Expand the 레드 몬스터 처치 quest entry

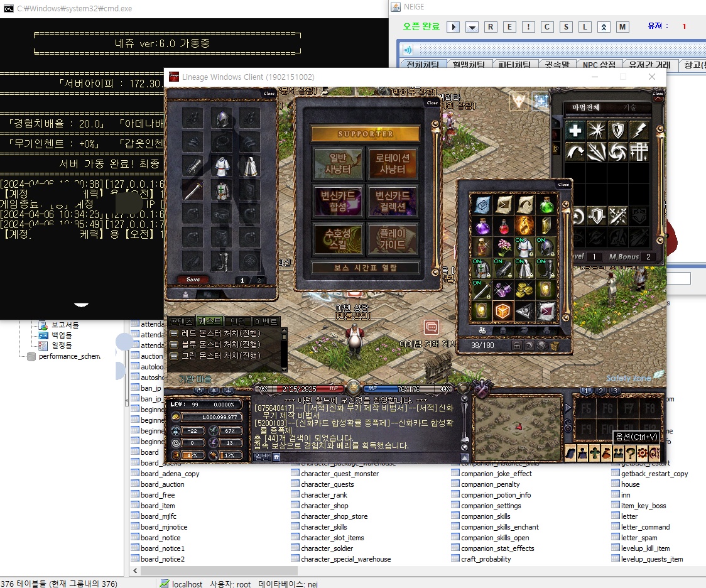point(174,334)
